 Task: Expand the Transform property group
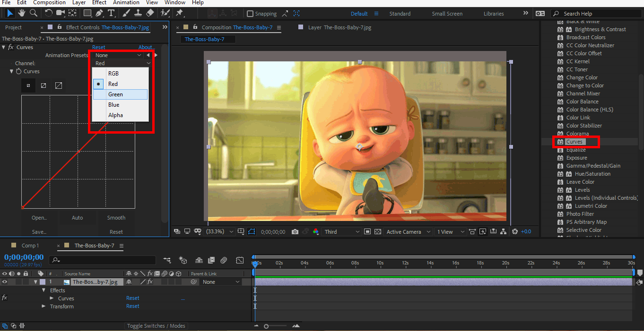pyautogui.click(x=44, y=306)
